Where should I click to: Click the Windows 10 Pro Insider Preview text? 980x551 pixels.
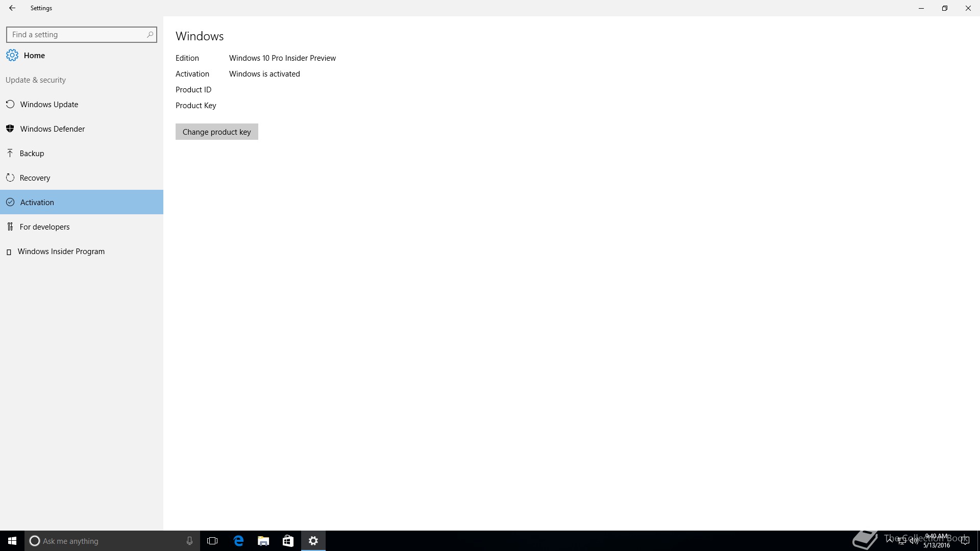[282, 58]
